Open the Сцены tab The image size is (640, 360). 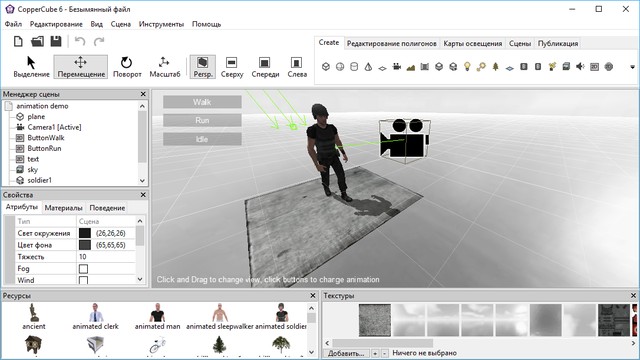pyautogui.click(x=520, y=43)
